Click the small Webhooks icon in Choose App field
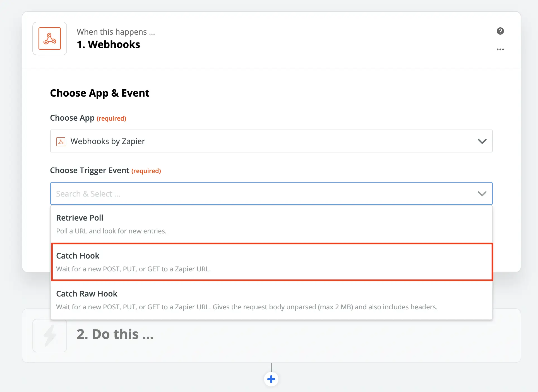Screen dimensions: 538x392 click(x=61, y=141)
